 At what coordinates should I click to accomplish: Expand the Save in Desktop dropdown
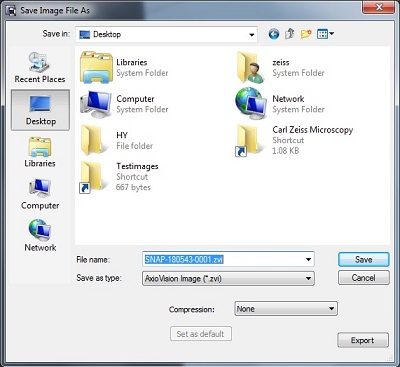click(252, 34)
